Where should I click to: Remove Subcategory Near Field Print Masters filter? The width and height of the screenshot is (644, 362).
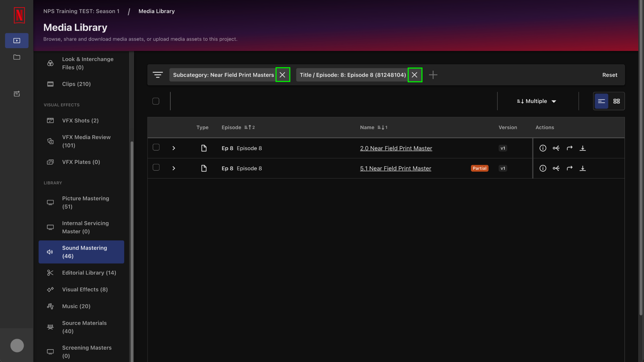282,75
